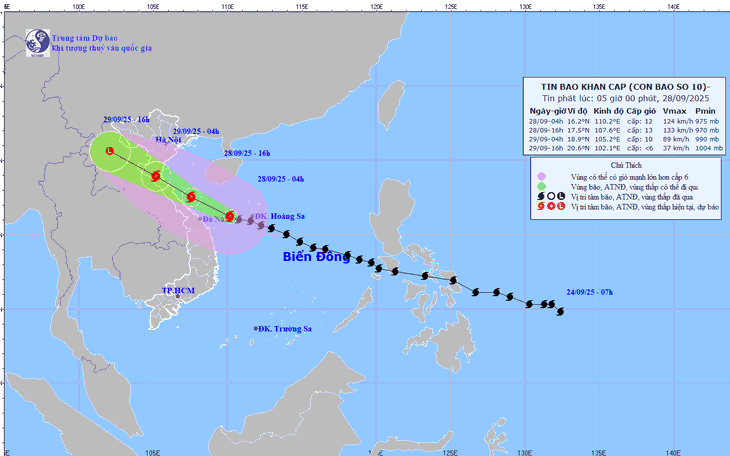Click legend text 'Vùng bão, ATNĐ, vùng thấp có thể đi qua'

point(634,187)
